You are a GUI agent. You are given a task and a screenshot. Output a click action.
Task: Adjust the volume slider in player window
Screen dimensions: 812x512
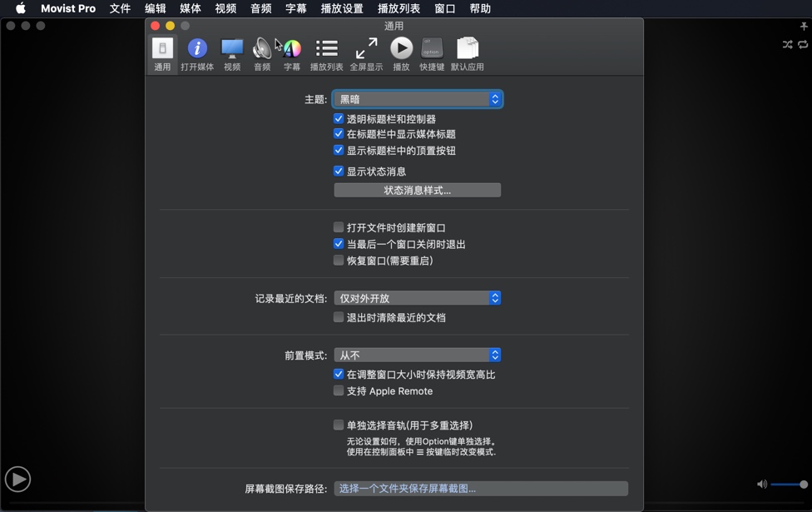tap(789, 485)
